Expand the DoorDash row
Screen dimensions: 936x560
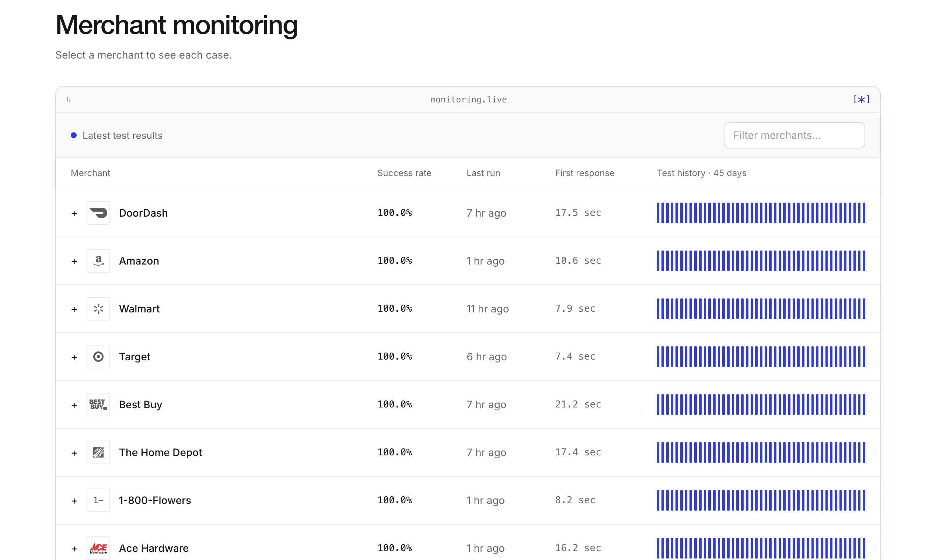tap(74, 214)
